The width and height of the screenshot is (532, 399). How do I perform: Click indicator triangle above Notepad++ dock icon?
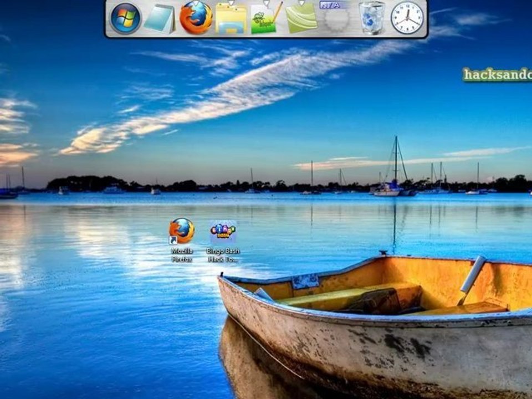coord(267,3)
